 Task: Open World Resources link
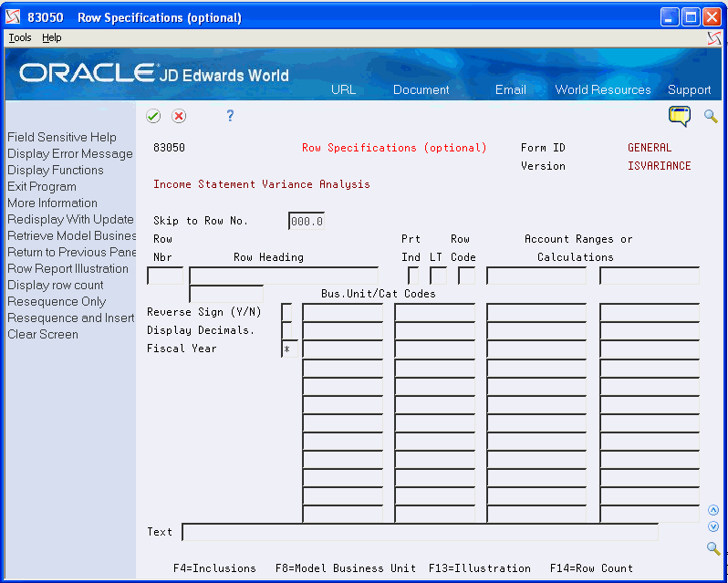(x=603, y=89)
